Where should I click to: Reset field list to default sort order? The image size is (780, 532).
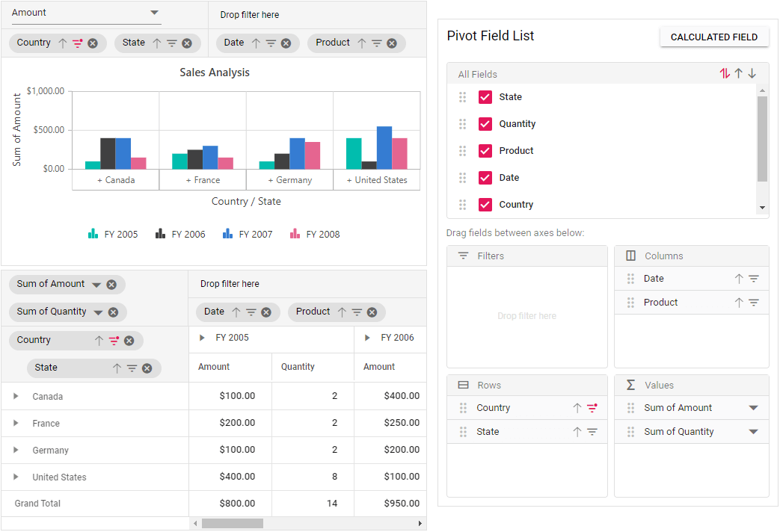pyautogui.click(x=725, y=74)
